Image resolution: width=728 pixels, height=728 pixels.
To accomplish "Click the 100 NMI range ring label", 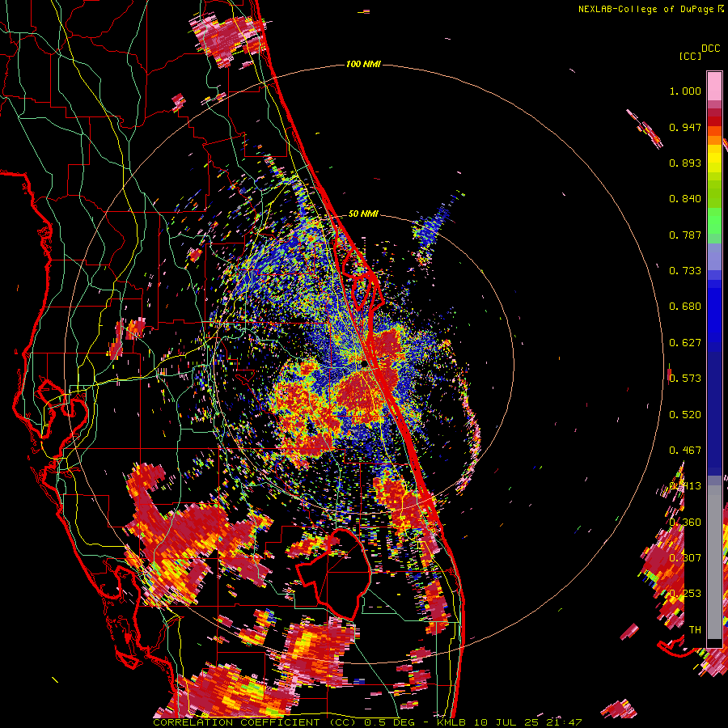I will [363, 64].
